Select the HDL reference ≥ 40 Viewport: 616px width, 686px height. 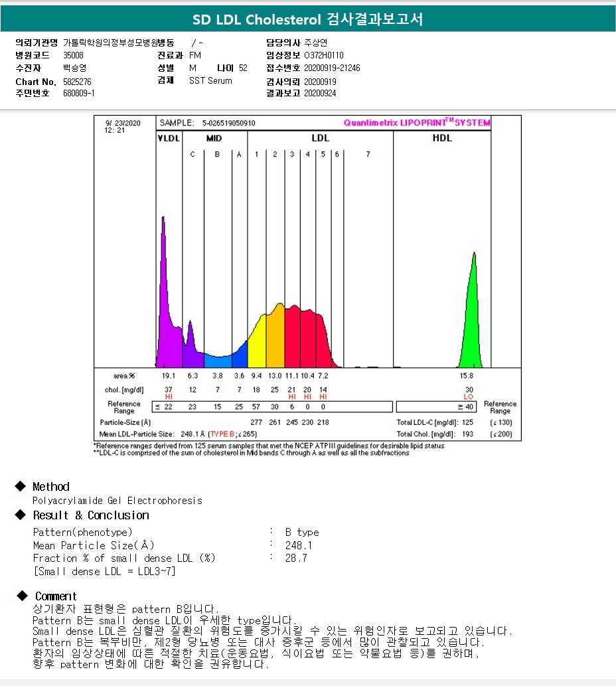click(x=465, y=407)
